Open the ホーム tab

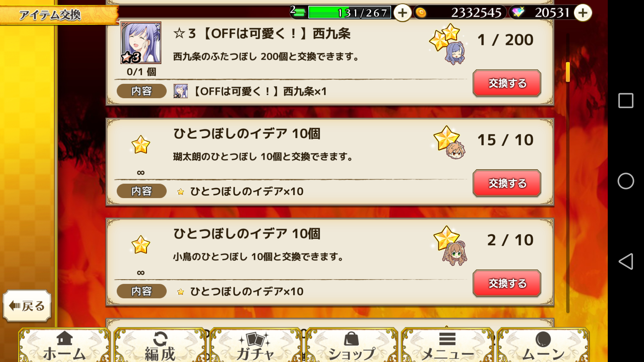coord(64,345)
